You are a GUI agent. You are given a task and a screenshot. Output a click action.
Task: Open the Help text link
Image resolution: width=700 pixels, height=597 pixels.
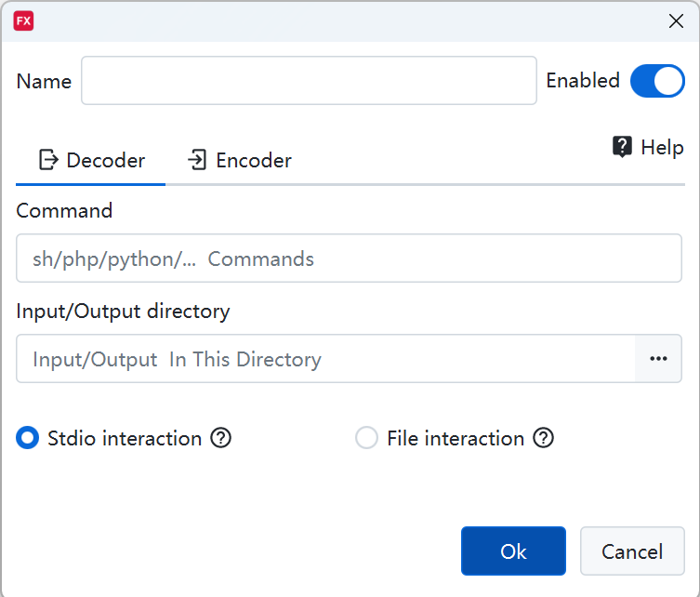(x=662, y=147)
